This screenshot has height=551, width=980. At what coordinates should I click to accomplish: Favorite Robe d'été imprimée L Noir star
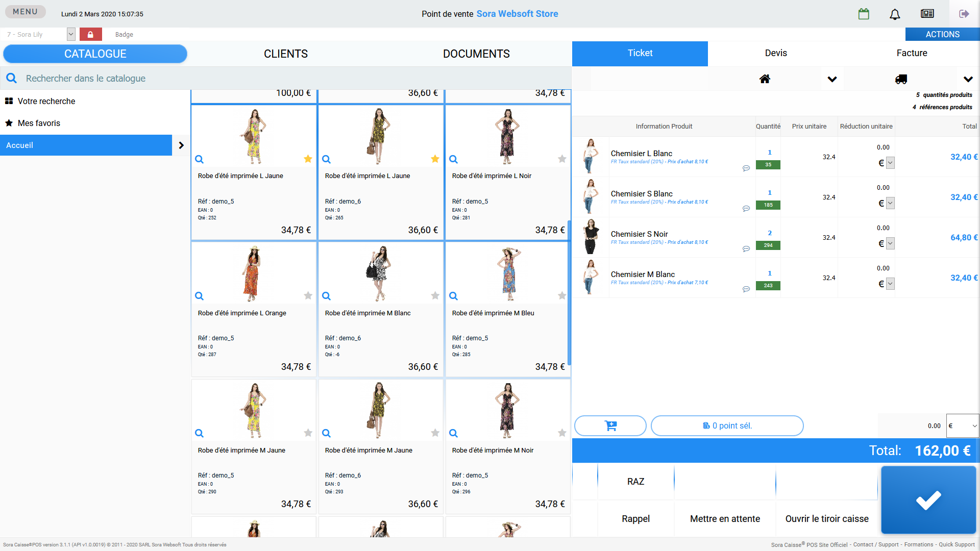(562, 159)
